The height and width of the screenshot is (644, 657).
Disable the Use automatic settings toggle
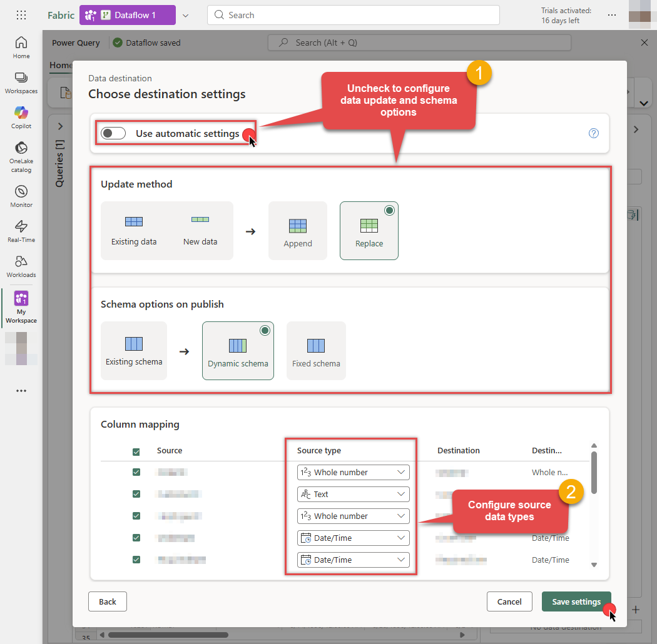[113, 133]
